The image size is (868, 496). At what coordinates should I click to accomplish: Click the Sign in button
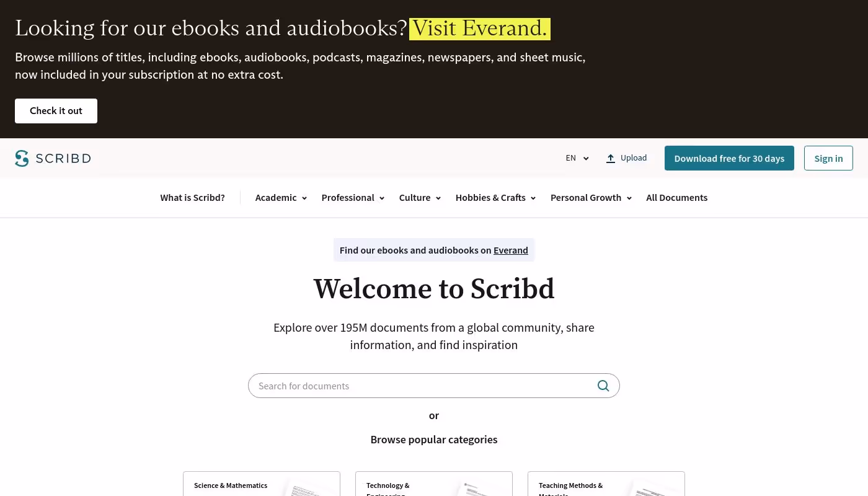pos(828,158)
